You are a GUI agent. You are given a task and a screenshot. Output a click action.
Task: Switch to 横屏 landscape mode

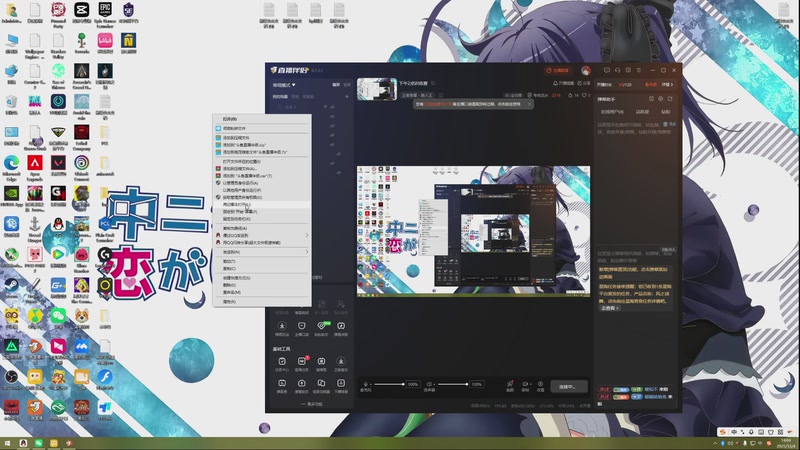(336, 85)
